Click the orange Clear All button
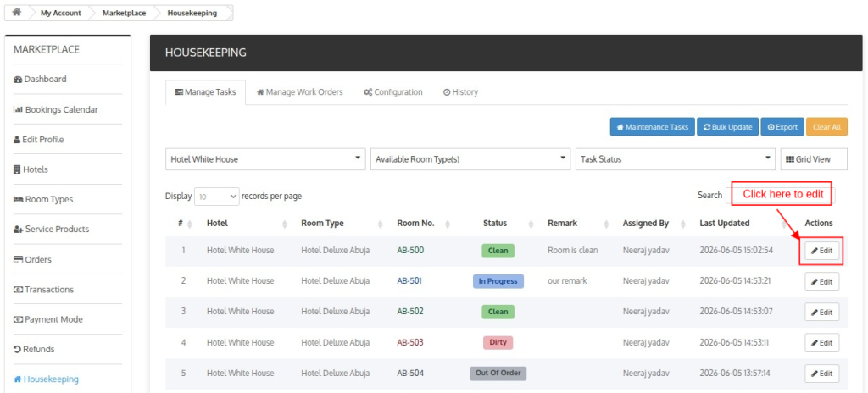This screenshot has height=393, width=868. click(827, 127)
